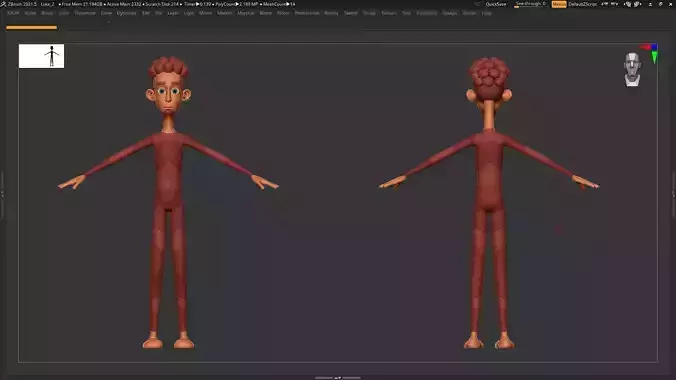Open the Macro menu

pyautogui.click(x=205, y=13)
